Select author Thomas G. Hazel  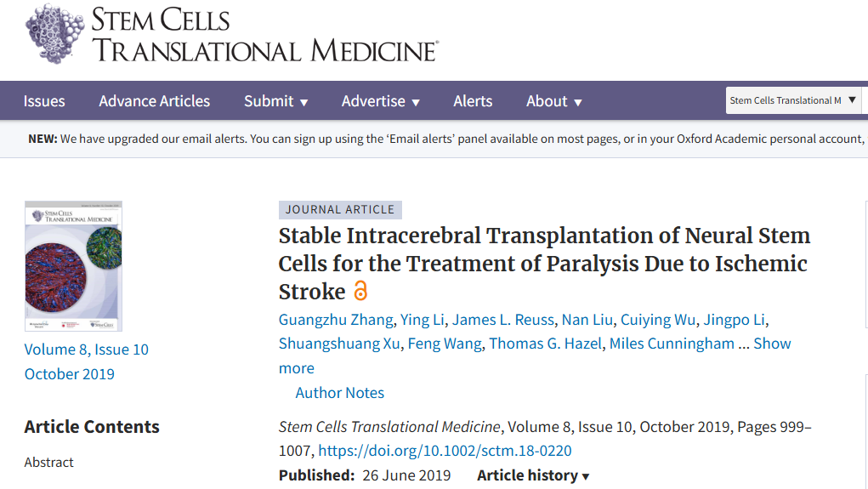[x=544, y=344]
